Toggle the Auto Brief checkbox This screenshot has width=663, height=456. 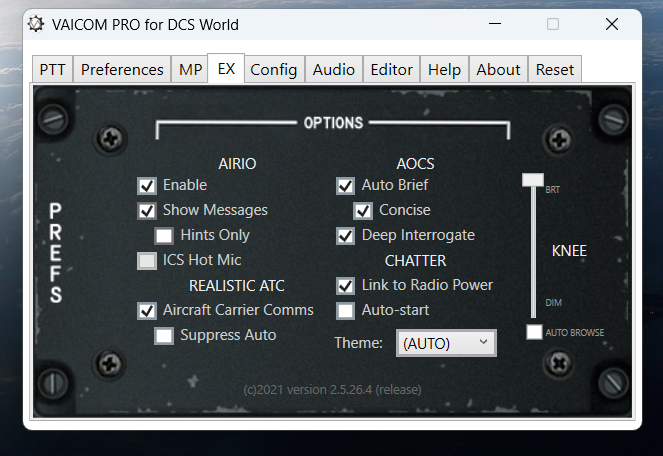click(x=345, y=186)
